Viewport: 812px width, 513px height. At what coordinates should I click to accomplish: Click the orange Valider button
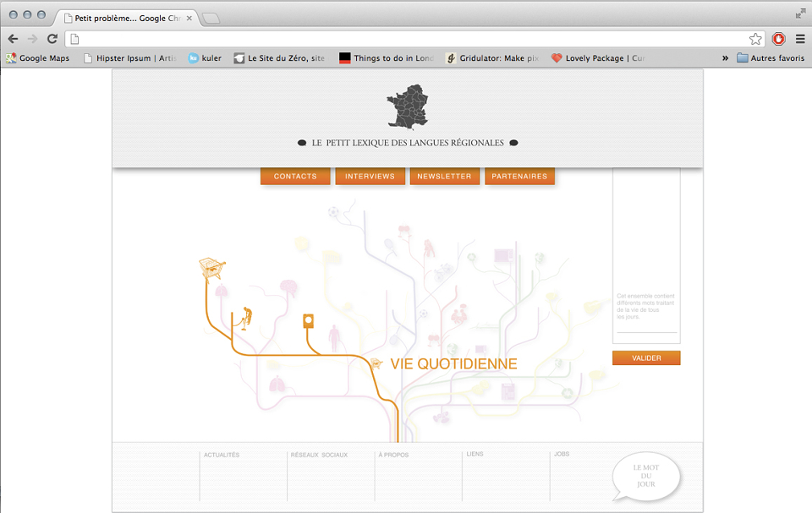click(x=646, y=357)
